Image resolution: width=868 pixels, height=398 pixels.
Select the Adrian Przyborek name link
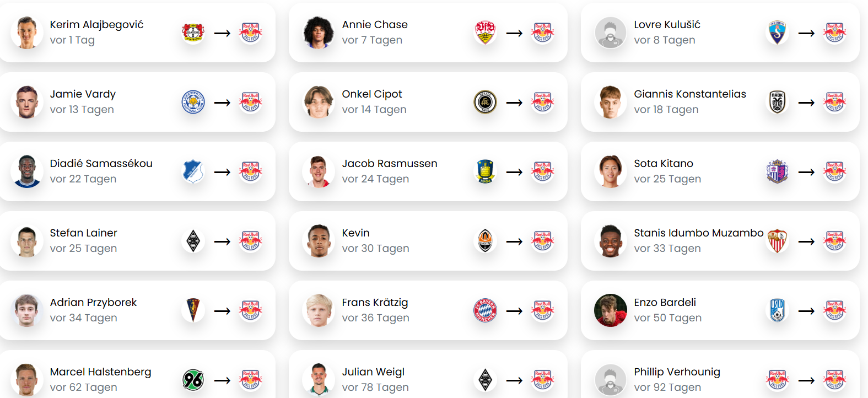tap(93, 303)
